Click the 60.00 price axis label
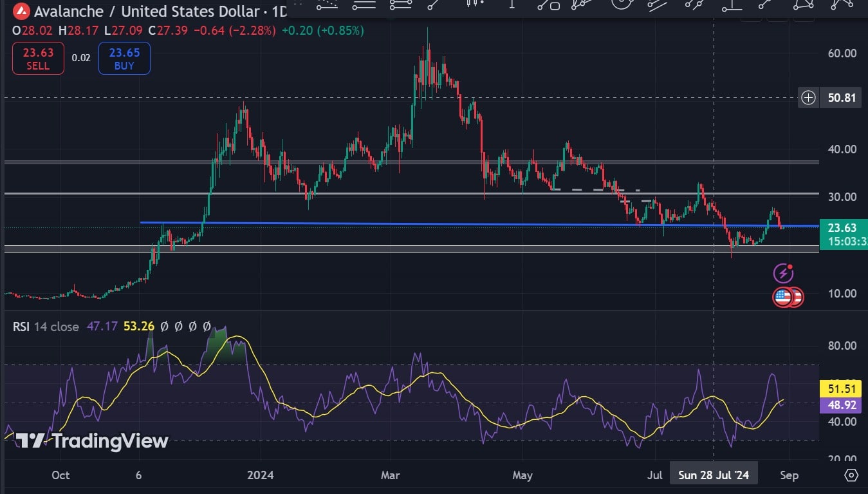868x494 pixels. coord(842,53)
